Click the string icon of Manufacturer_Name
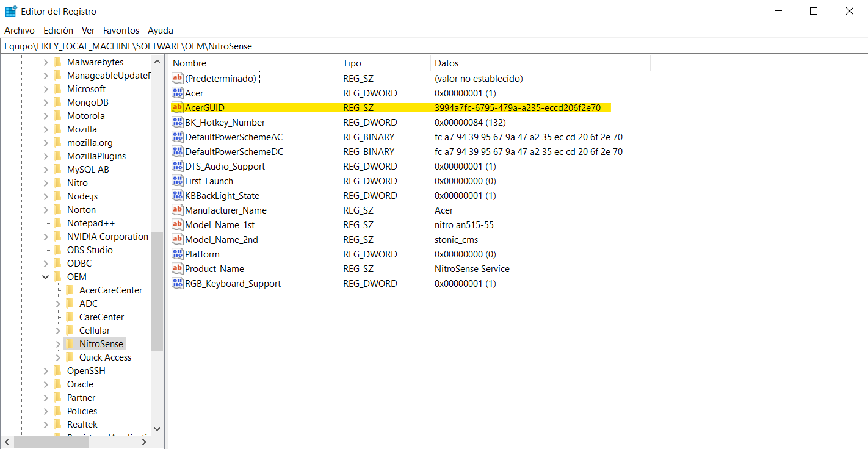868x449 pixels. 178,210
